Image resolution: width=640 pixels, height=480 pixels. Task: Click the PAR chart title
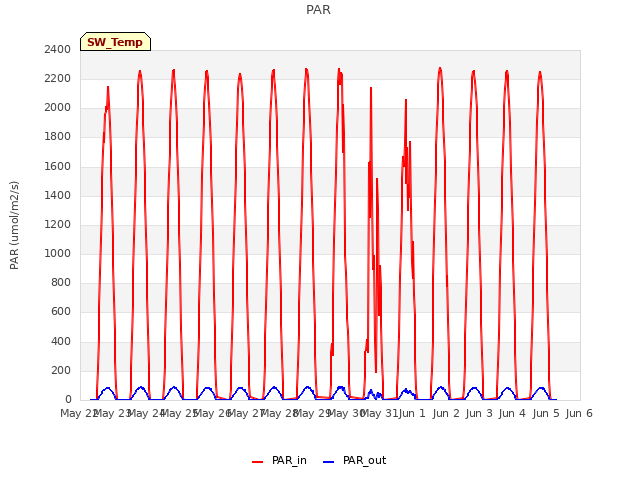(318, 10)
